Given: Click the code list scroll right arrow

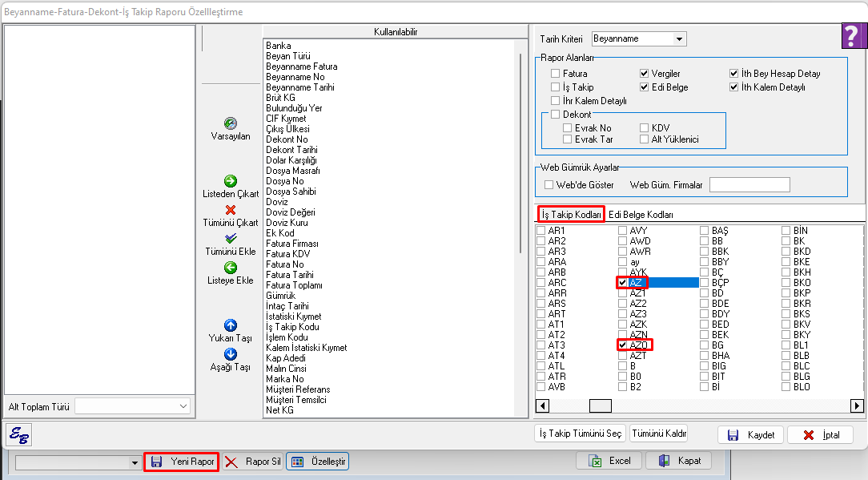Looking at the screenshot, I should coord(857,405).
